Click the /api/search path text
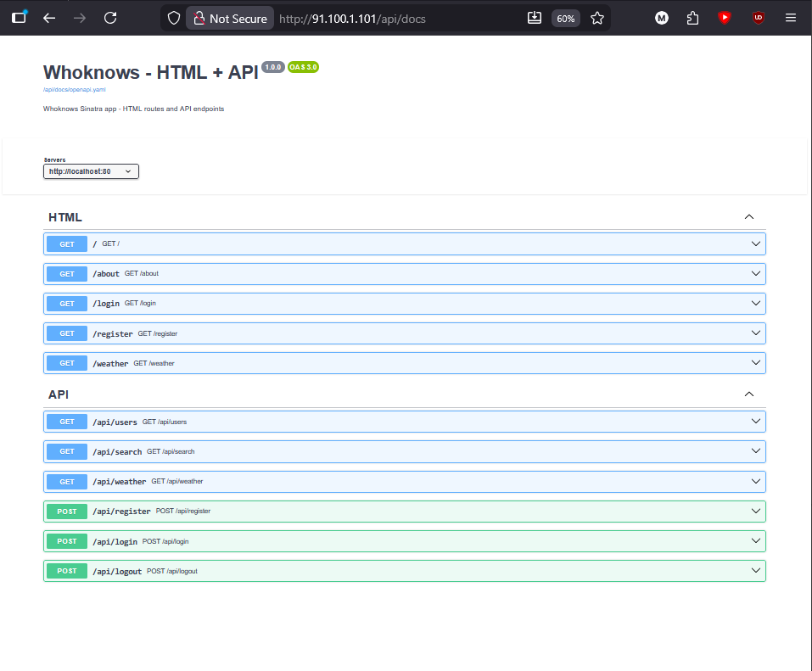The height and width of the screenshot is (671, 812). pyautogui.click(x=117, y=452)
